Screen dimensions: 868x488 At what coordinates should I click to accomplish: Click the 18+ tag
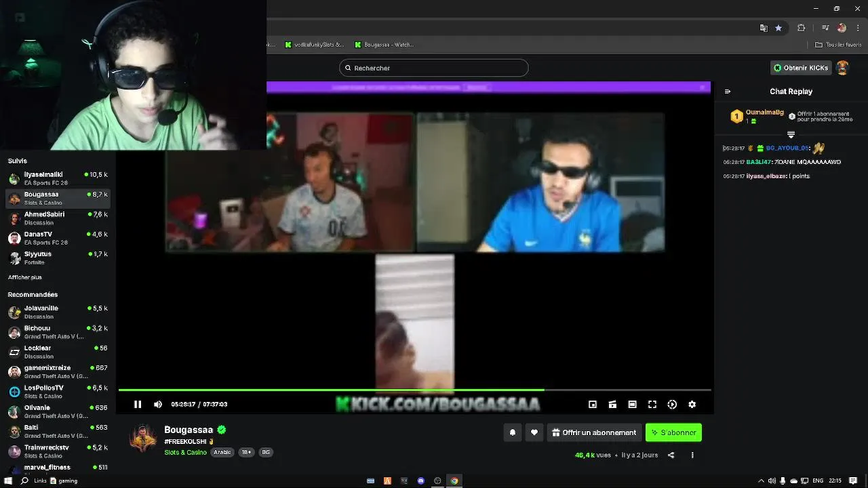click(x=246, y=452)
